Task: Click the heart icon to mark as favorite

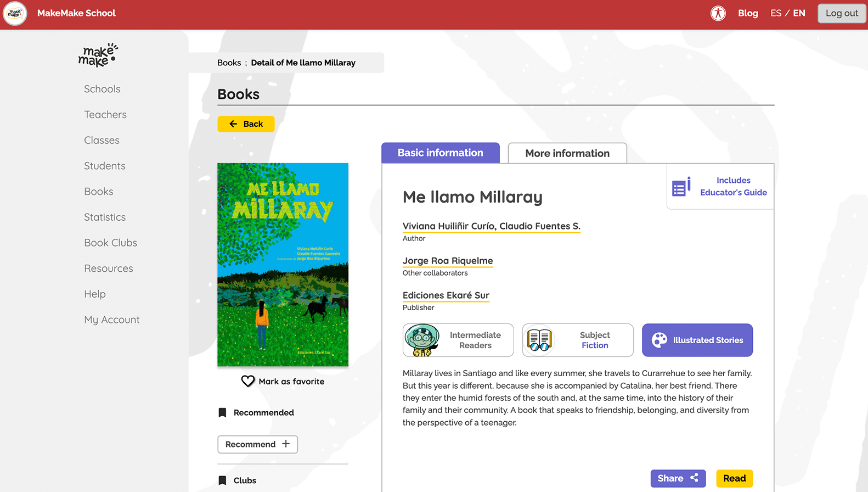Action: 248,381
